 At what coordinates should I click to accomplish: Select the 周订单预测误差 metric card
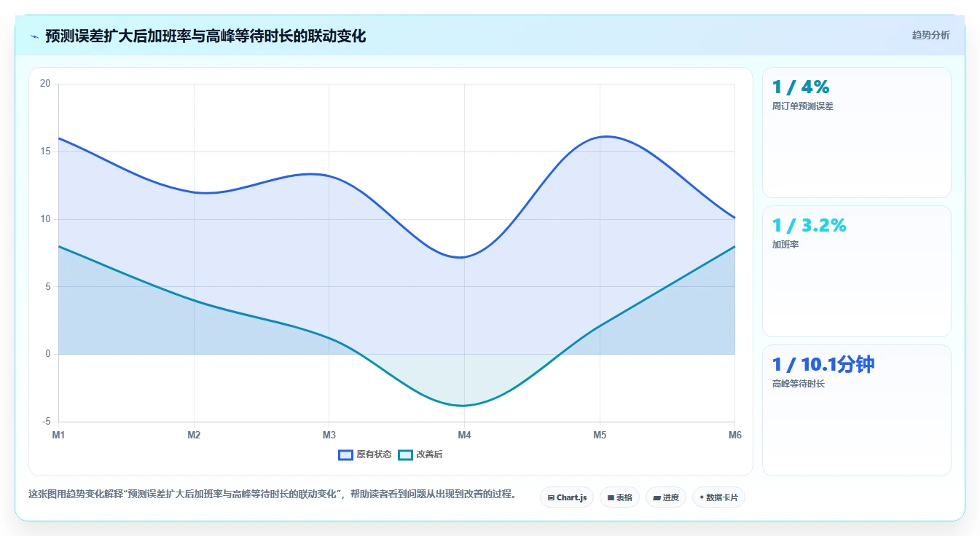tap(857, 133)
